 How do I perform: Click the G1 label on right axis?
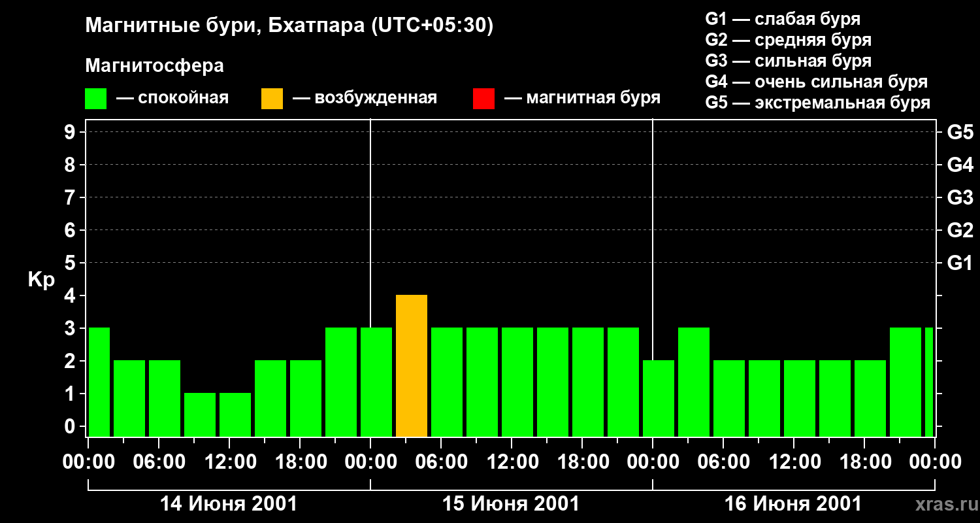[x=960, y=263]
